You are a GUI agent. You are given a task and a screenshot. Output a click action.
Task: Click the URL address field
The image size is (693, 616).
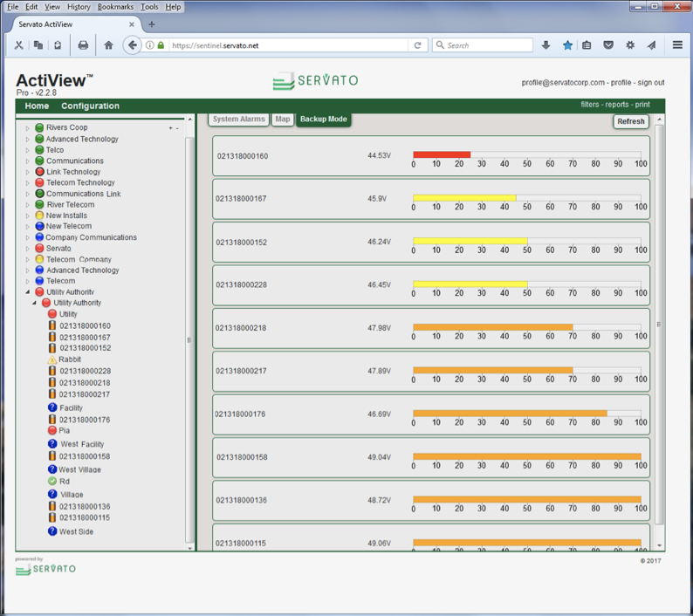287,45
